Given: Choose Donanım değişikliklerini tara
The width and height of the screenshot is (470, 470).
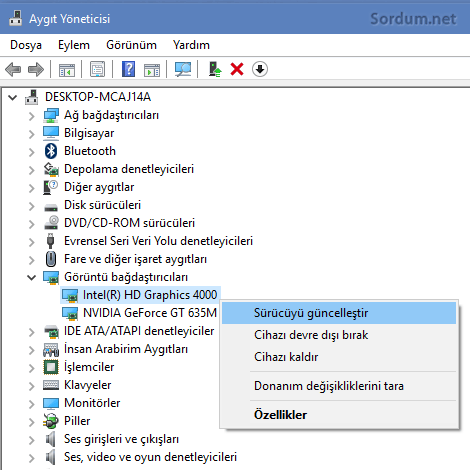Looking at the screenshot, I should [339, 386].
